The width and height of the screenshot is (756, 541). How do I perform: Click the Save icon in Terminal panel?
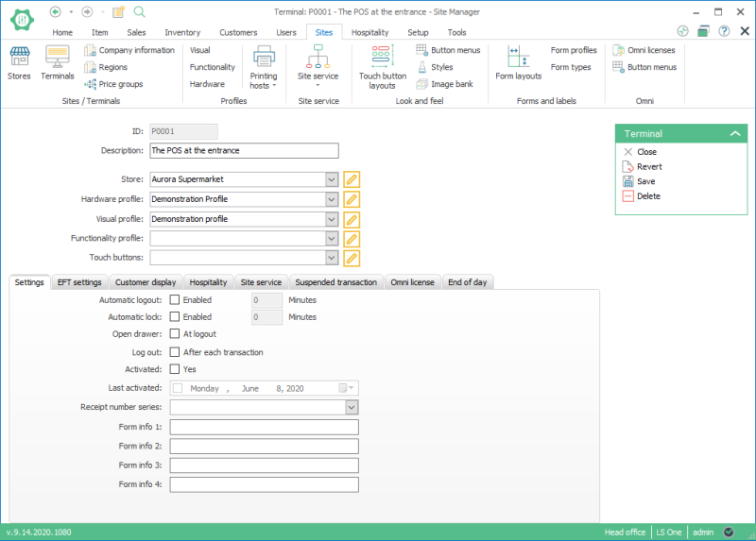(x=628, y=181)
